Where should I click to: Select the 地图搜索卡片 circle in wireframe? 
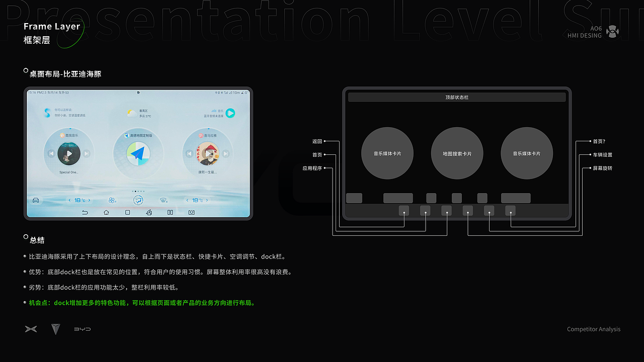[457, 153]
